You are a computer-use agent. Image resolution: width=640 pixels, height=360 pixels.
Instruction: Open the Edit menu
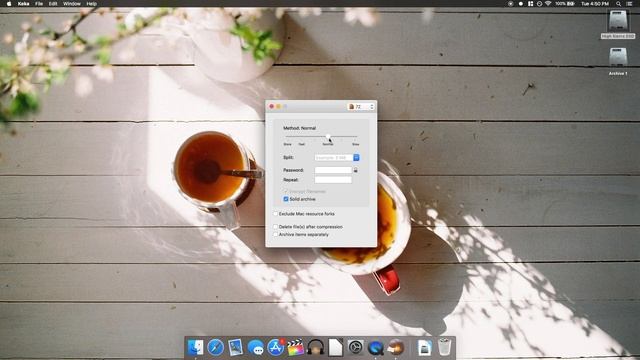coord(53,4)
